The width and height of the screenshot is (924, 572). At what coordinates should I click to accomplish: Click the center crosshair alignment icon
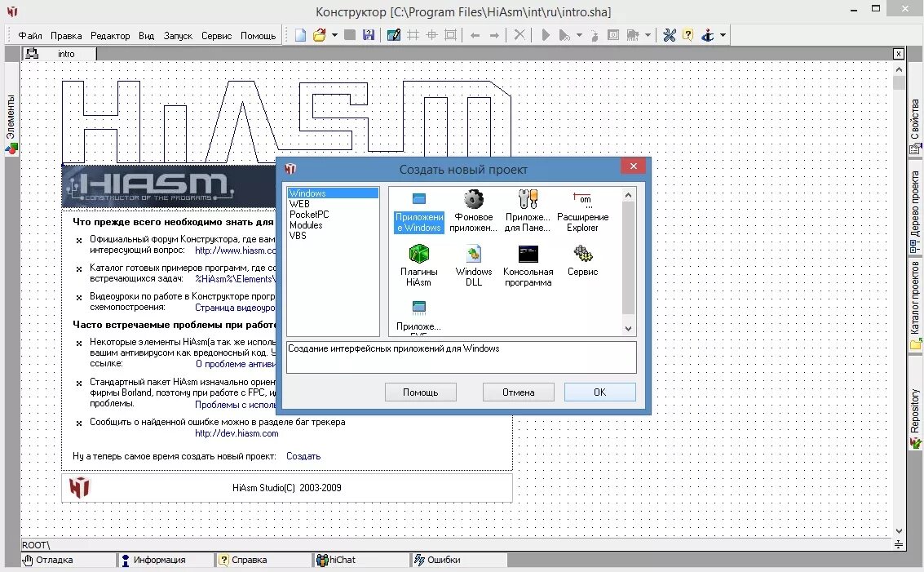[432, 35]
